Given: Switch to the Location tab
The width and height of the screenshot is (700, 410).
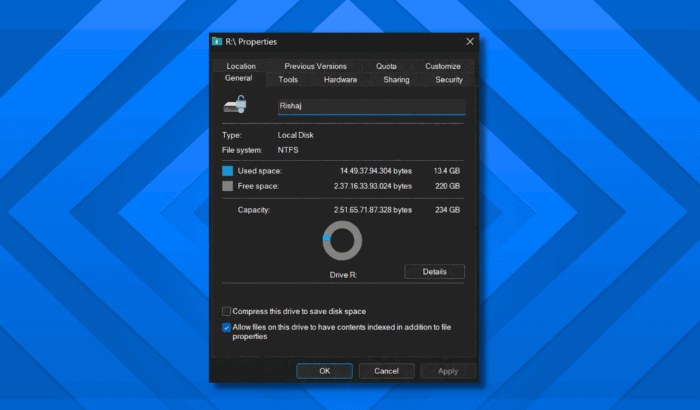Looking at the screenshot, I should pyautogui.click(x=241, y=66).
